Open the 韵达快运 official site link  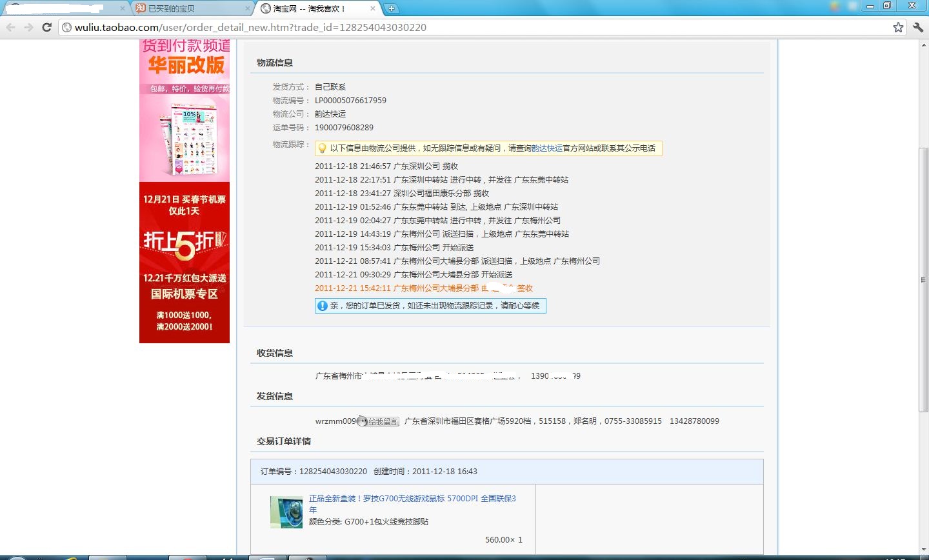click(547, 148)
